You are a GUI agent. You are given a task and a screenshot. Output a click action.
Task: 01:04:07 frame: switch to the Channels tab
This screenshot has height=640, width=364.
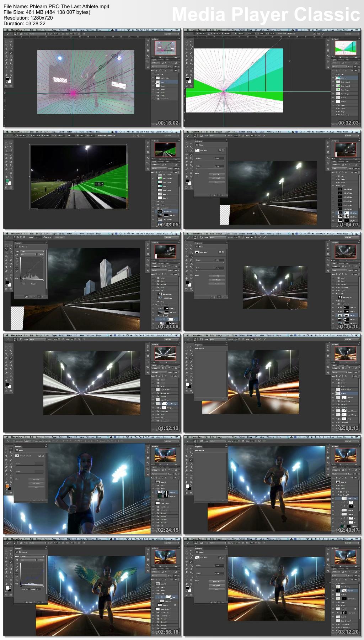click(x=341, y=162)
